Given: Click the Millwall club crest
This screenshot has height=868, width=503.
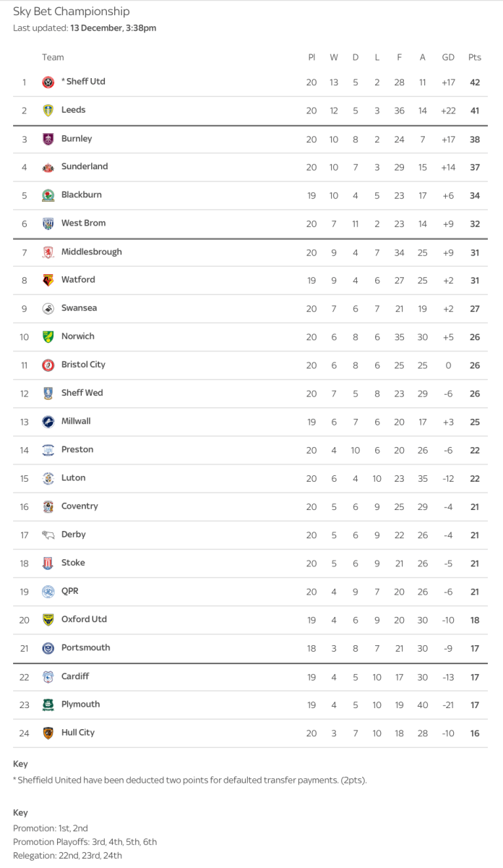Looking at the screenshot, I should tap(48, 422).
